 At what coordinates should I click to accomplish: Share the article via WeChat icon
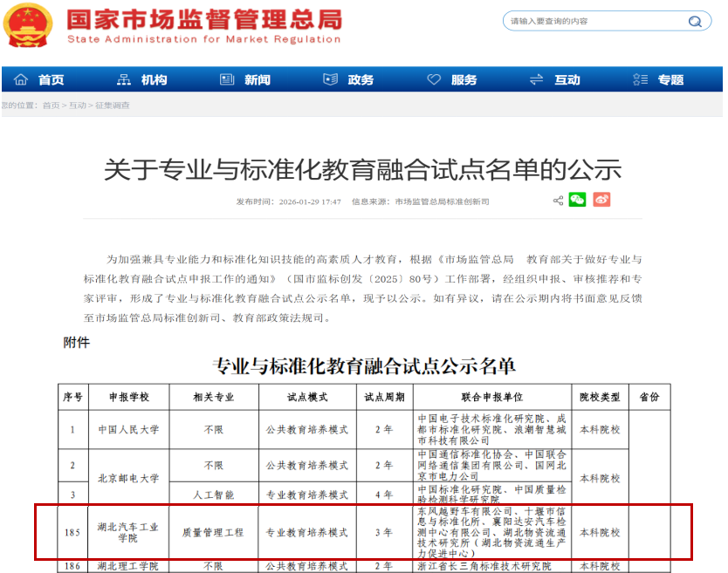[577, 201]
